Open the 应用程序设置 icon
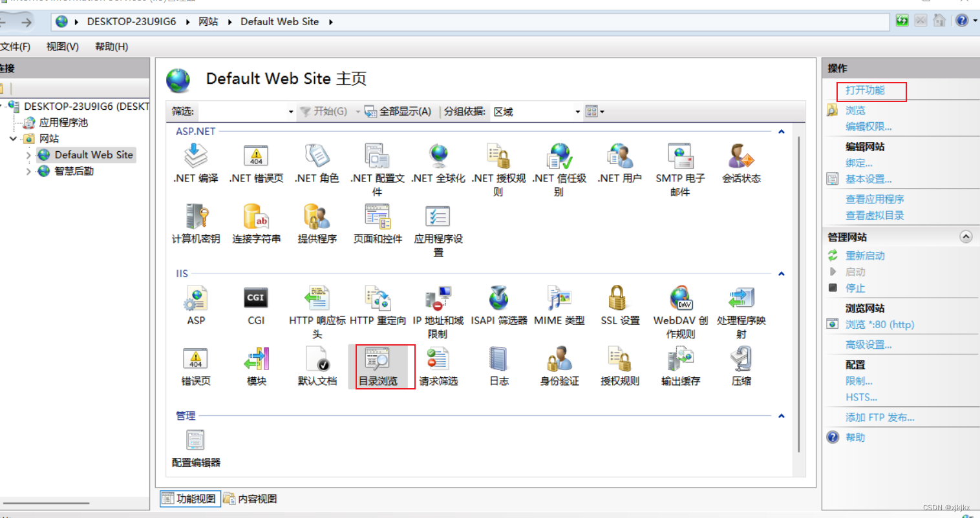The width and height of the screenshot is (980, 518). pyautogui.click(x=438, y=216)
